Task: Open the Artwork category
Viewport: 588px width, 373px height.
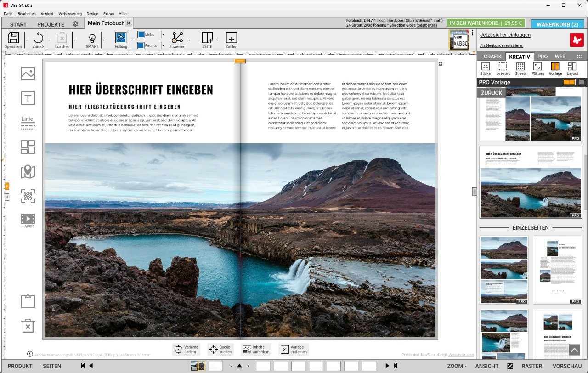Action: [x=503, y=69]
